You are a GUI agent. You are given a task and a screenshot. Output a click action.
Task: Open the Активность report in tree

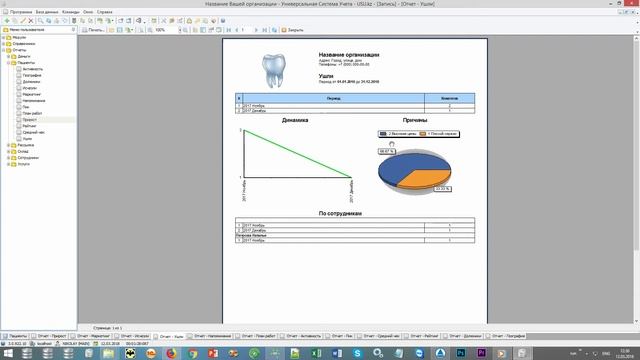coord(33,69)
